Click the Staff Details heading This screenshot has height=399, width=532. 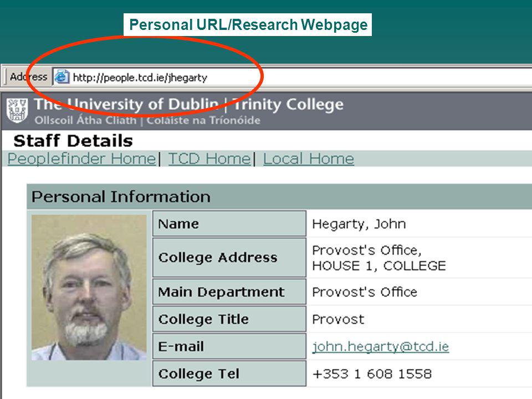pos(73,141)
